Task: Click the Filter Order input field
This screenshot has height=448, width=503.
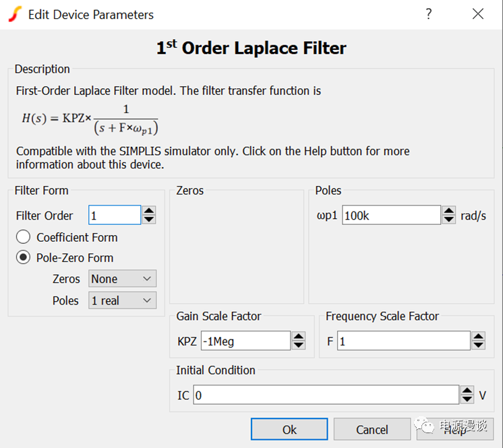Action: point(114,216)
